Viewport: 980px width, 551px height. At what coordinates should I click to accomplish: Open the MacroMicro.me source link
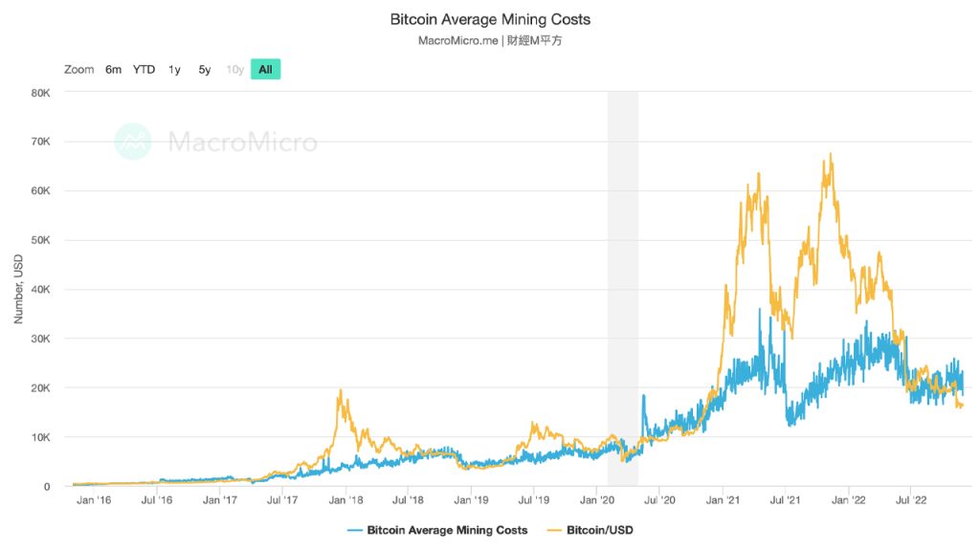pyautogui.click(x=457, y=39)
